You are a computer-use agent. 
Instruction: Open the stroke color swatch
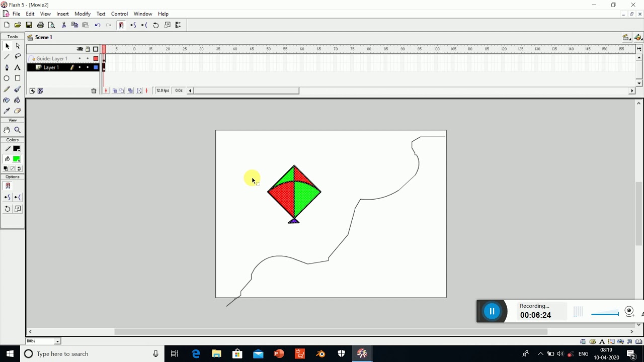[x=17, y=149]
